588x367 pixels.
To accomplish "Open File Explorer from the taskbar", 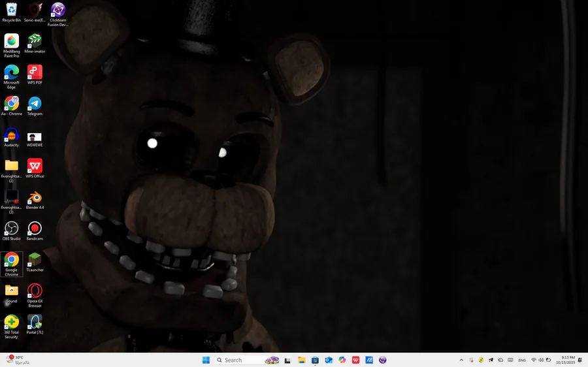I will [301, 360].
